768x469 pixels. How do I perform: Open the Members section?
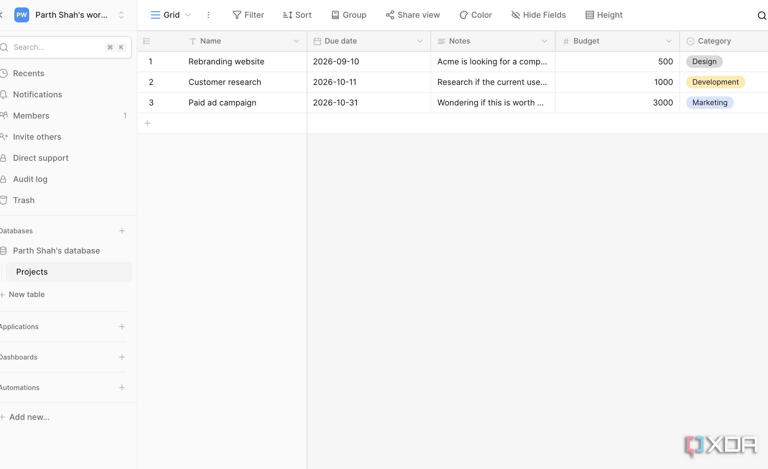pyautogui.click(x=31, y=116)
